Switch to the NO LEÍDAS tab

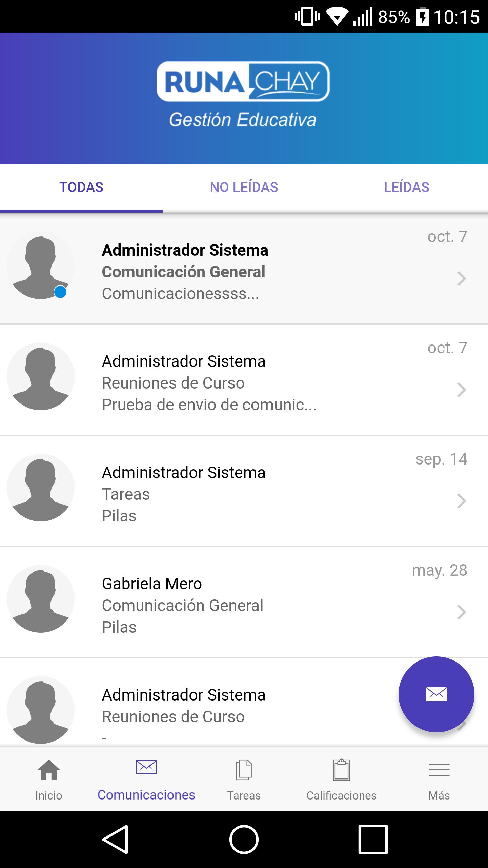tap(244, 187)
